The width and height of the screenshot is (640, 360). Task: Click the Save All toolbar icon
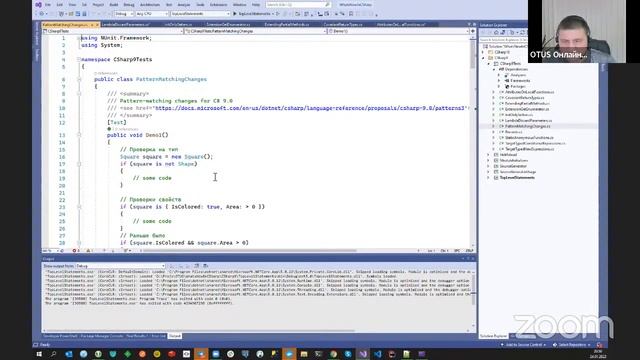tap(84, 13)
